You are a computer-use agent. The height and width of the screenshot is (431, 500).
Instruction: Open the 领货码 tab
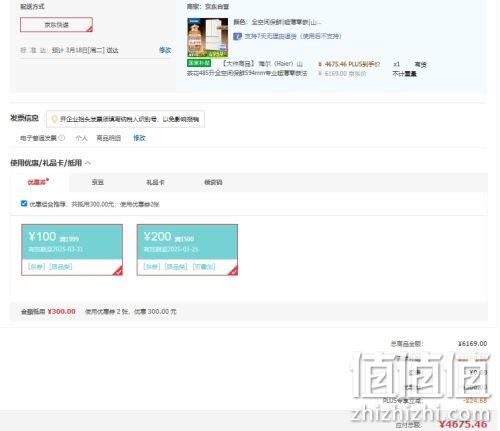[x=213, y=182]
